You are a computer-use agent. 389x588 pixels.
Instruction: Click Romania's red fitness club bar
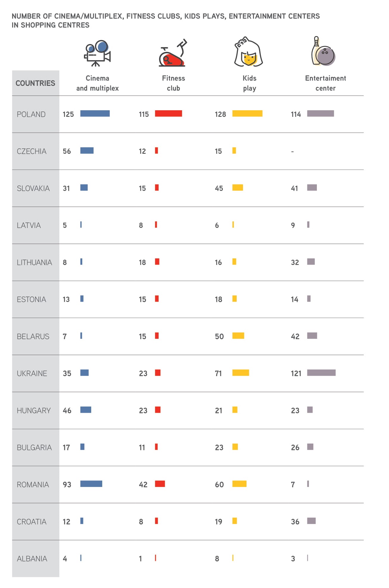pos(160,484)
